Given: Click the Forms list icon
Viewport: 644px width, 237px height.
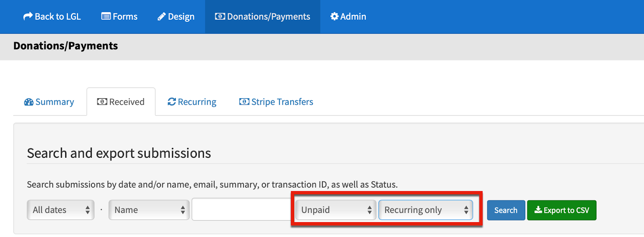Looking at the screenshot, I should [106, 16].
